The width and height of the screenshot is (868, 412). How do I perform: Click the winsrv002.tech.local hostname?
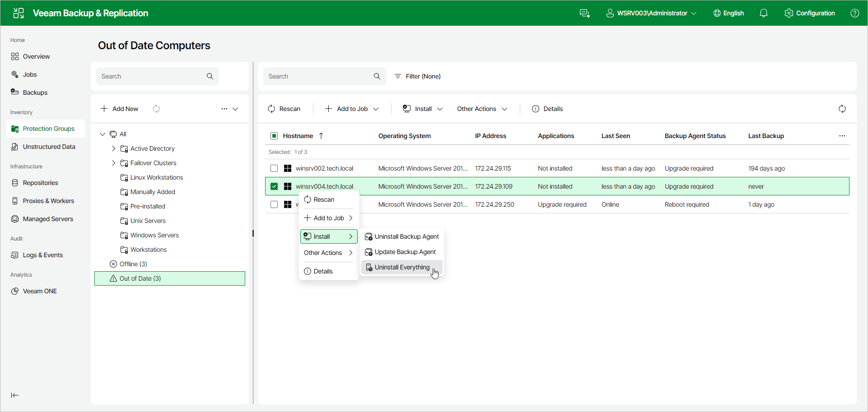(x=324, y=168)
